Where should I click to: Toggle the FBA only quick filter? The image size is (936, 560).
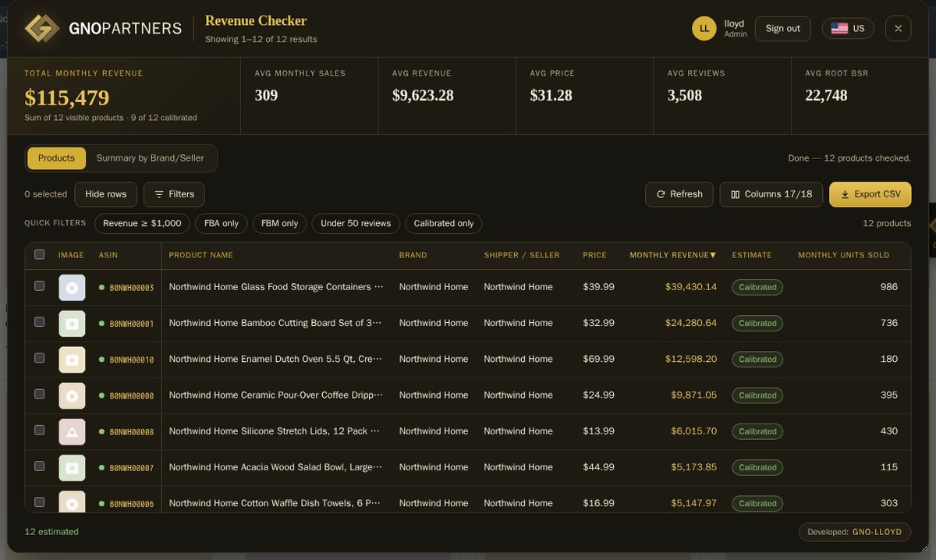point(222,223)
